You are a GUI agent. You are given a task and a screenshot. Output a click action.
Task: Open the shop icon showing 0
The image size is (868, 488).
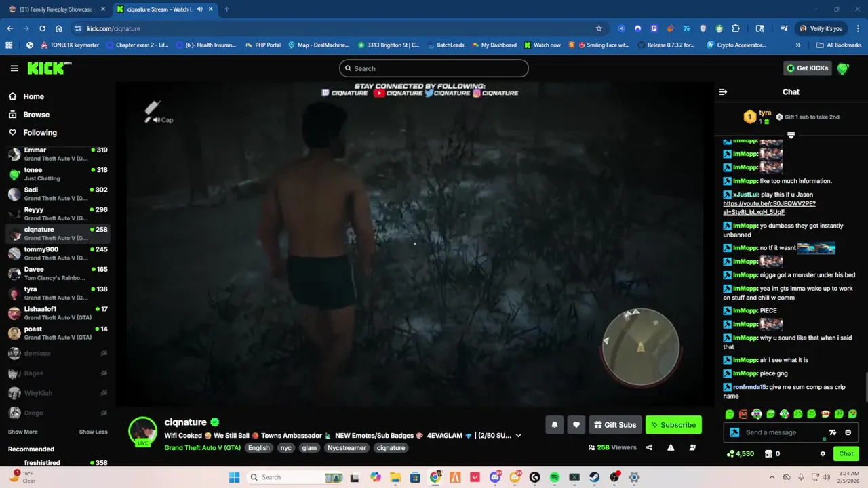click(772, 454)
